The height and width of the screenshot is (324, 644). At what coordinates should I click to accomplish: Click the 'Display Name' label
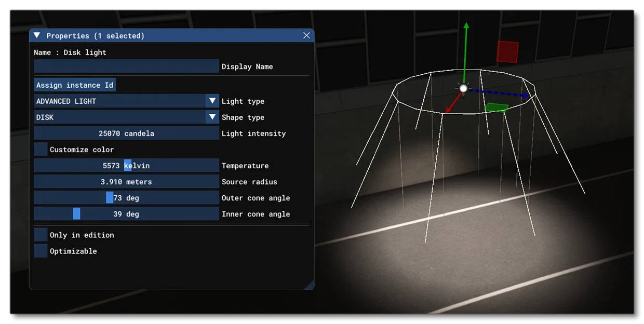point(247,66)
